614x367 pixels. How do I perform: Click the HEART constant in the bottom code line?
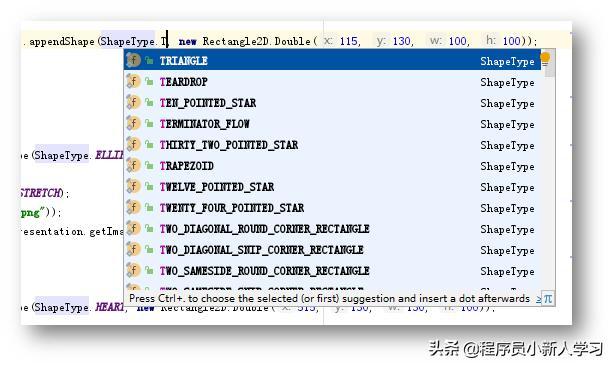click(110, 307)
